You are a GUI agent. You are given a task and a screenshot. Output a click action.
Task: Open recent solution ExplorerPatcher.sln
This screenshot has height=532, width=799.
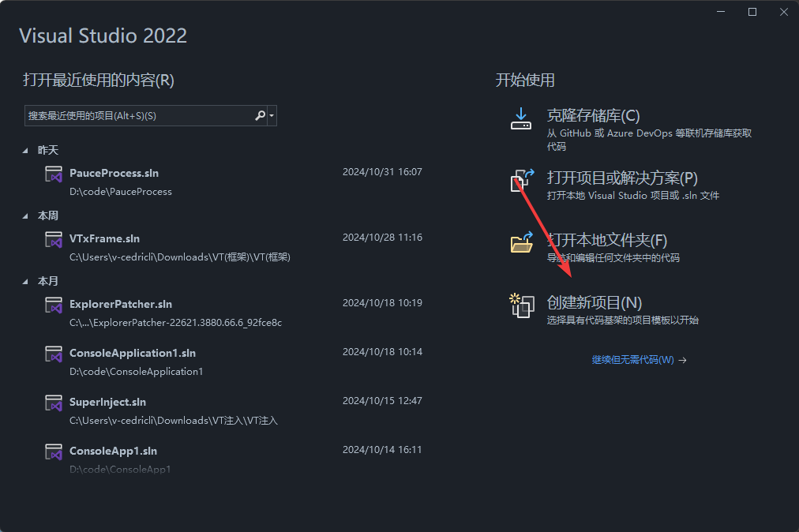coord(121,304)
